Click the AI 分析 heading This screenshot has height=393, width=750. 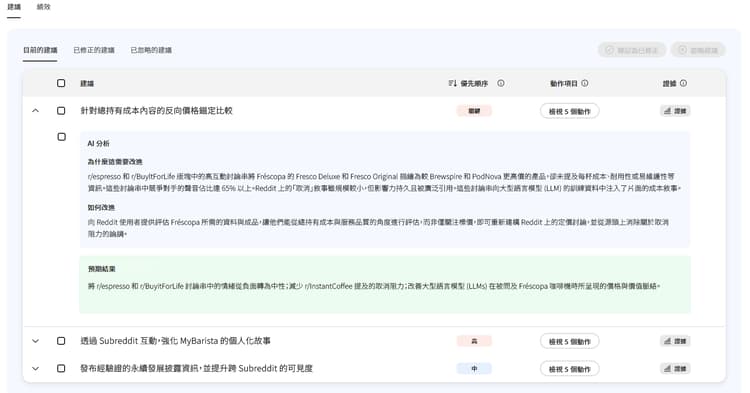coord(99,143)
